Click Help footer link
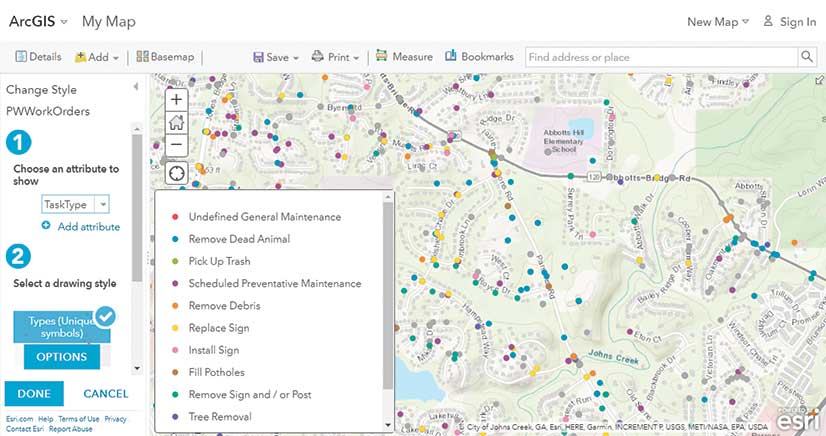Viewport: 826px width, 436px height. click(46, 419)
